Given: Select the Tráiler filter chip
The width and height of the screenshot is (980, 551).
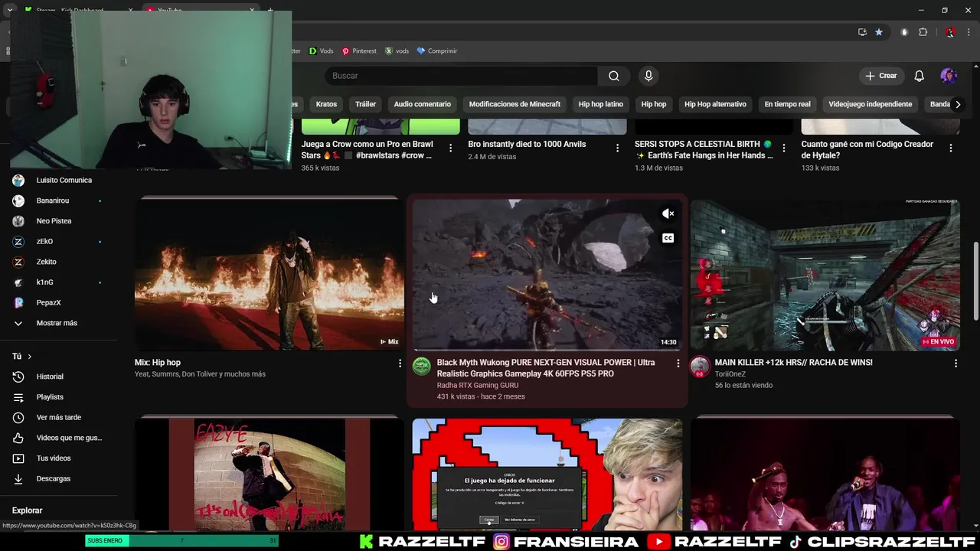Looking at the screenshot, I should [x=365, y=104].
